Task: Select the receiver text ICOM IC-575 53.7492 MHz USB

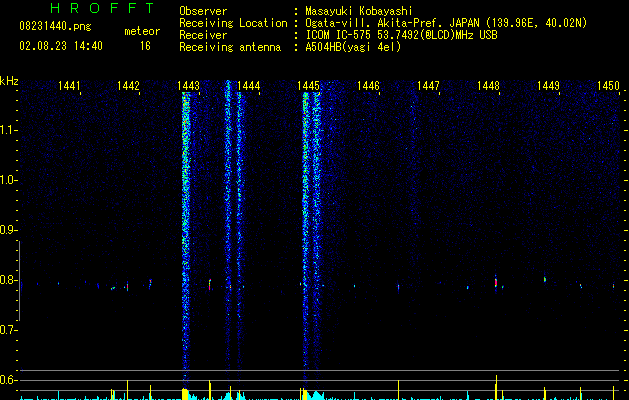Action: coord(401,35)
